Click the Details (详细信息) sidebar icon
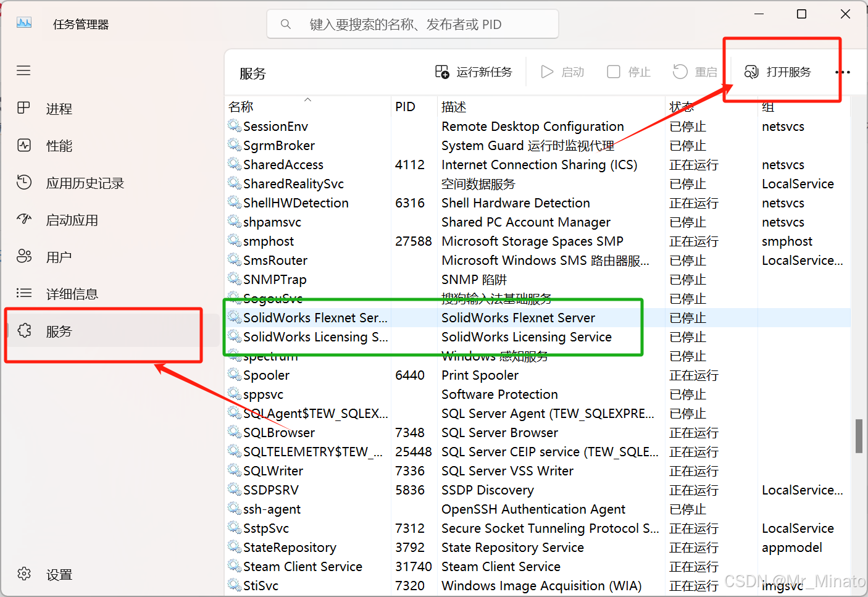 pos(23,293)
